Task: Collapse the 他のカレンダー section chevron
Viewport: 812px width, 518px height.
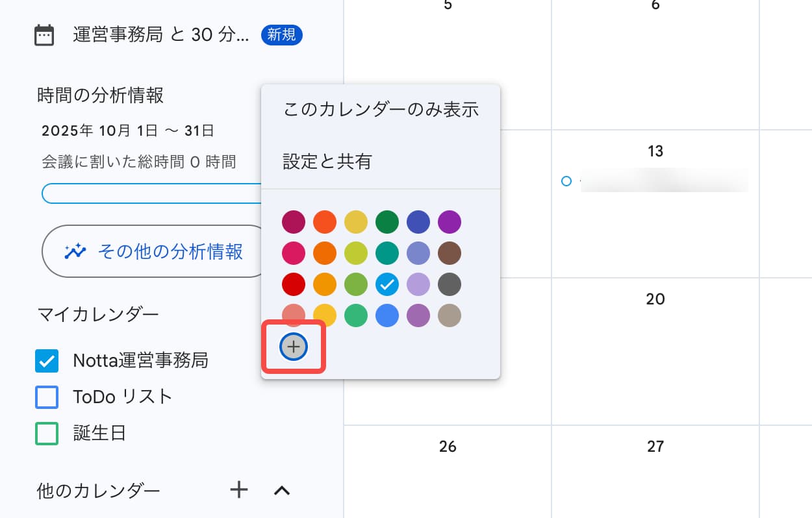Action: pyautogui.click(x=281, y=491)
